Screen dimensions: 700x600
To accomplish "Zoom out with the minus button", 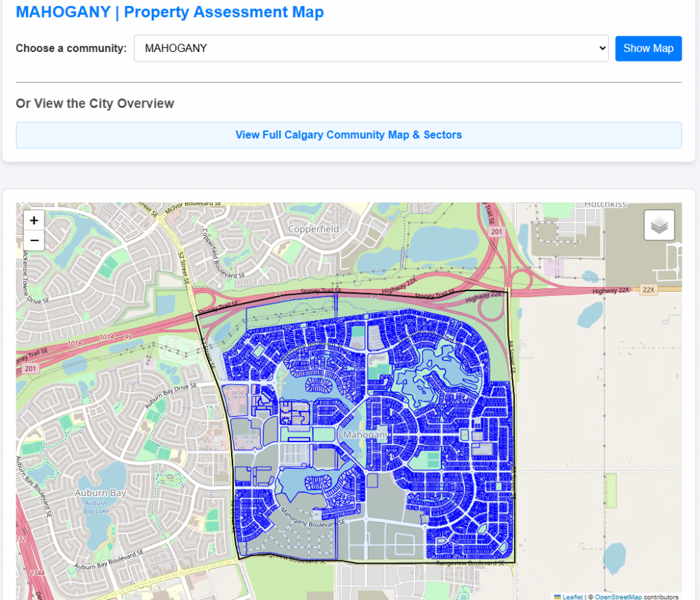I will pyautogui.click(x=33, y=240).
